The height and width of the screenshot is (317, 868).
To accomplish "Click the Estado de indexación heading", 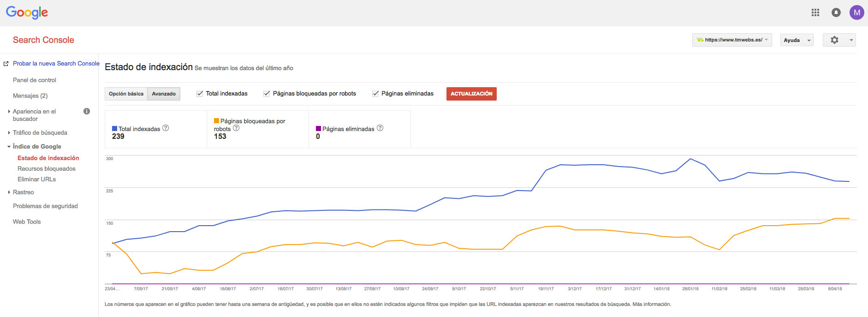I will (x=149, y=67).
